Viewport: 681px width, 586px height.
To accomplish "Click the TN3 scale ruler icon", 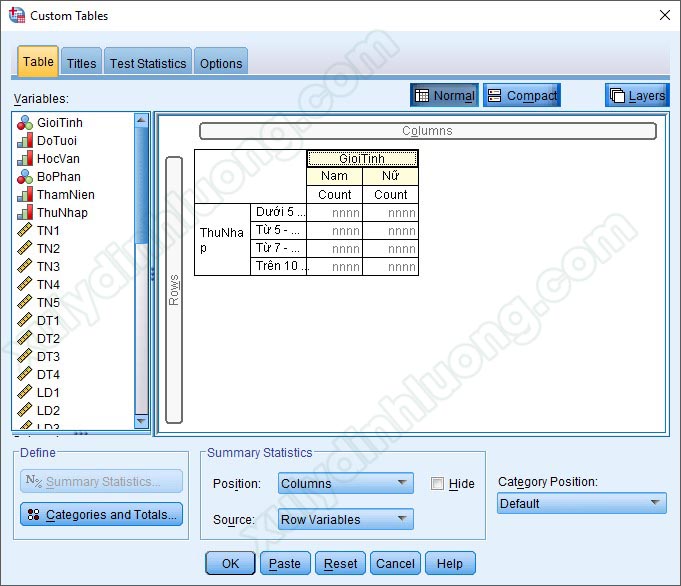I will (x=25, y=266).
